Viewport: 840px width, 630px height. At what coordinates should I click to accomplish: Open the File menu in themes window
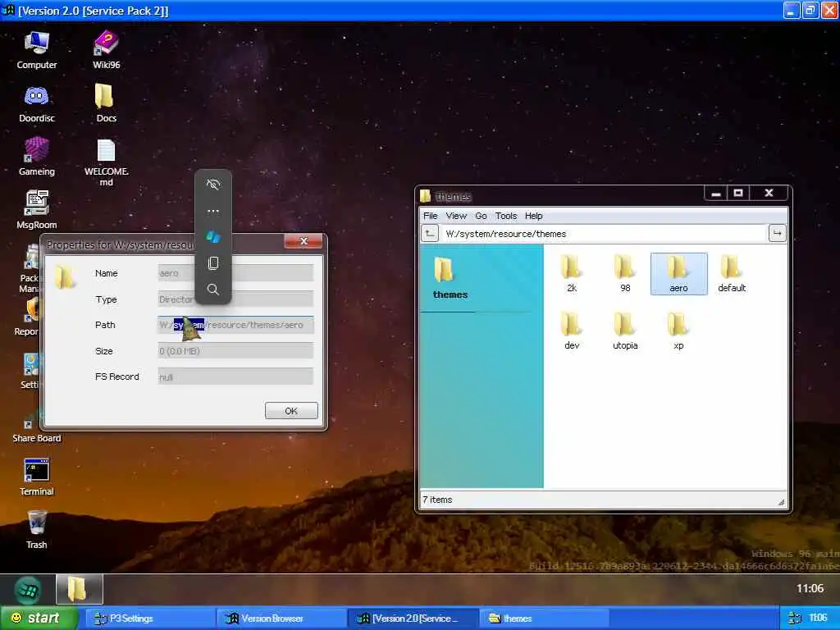coord(430,216)
